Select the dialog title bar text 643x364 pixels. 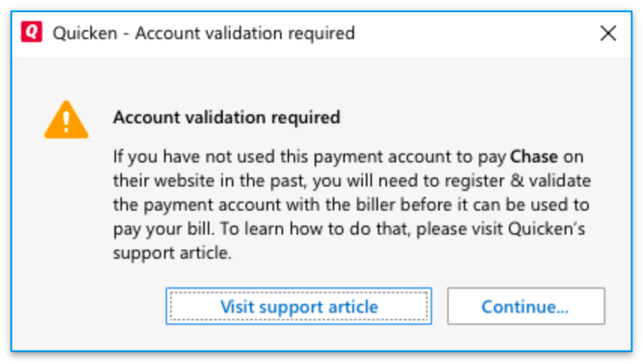pyautogui.click(x=204, y=33)
